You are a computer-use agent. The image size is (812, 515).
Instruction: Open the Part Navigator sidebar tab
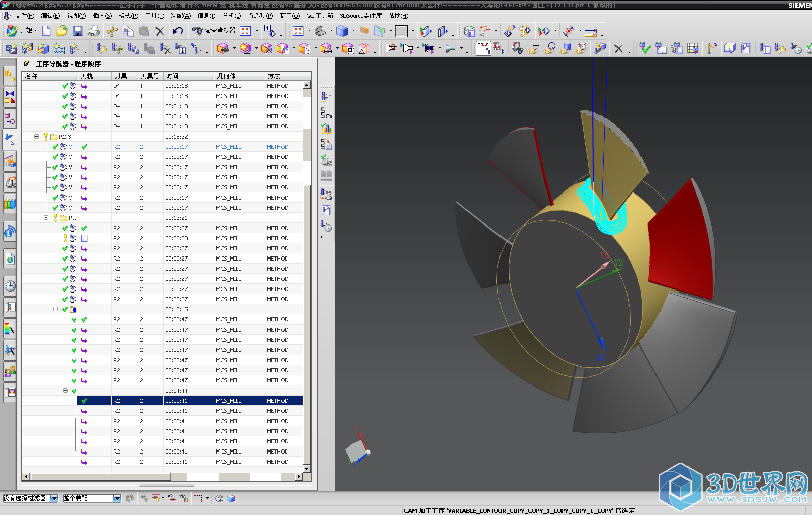coord(10,118)
